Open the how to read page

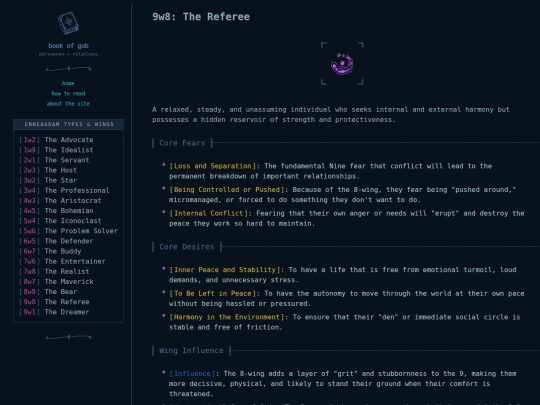68,93
